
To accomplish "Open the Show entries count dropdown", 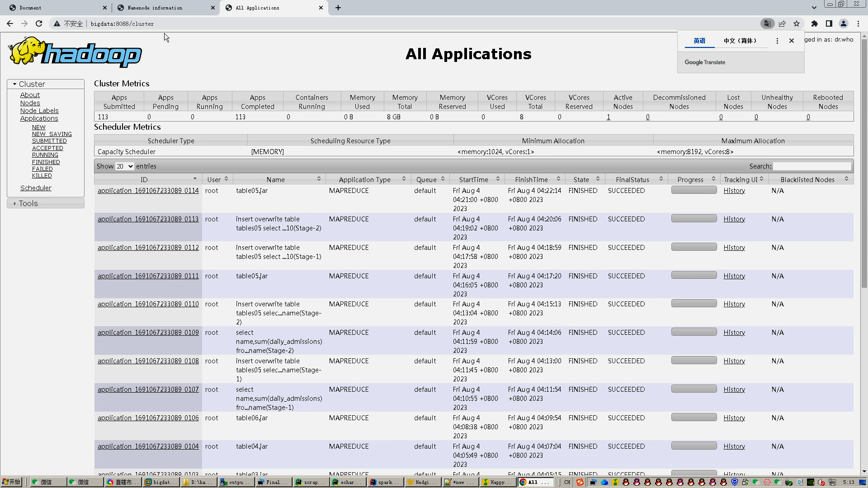I will (x=125, y=166).
